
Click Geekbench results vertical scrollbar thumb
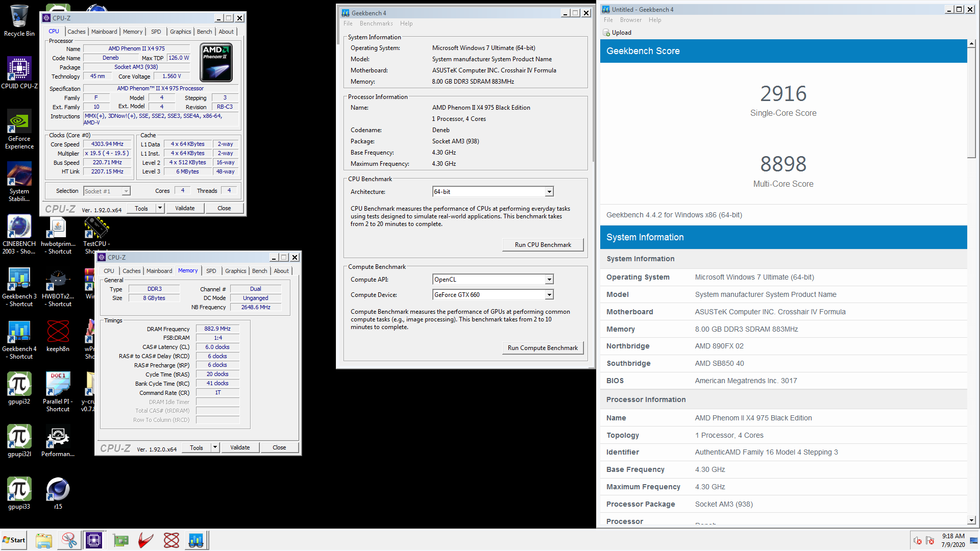971,103
